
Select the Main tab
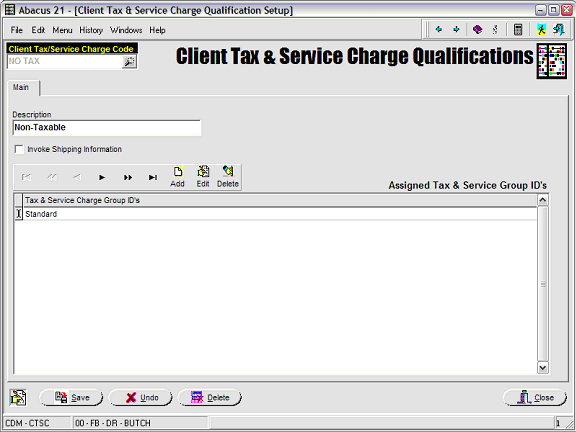tap(21, 87)
